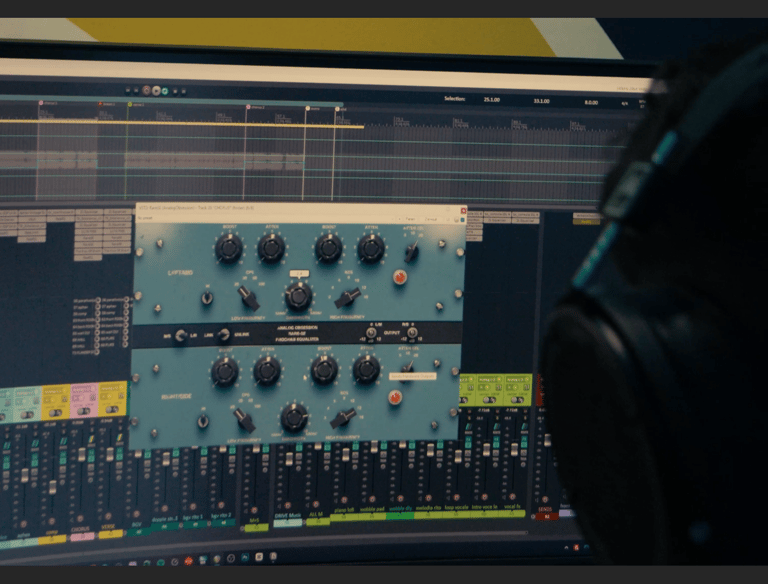Click the L/M OUTPUT trim knob
The height and width of the screenshot is (584, 768).
[x=371, y=333]
